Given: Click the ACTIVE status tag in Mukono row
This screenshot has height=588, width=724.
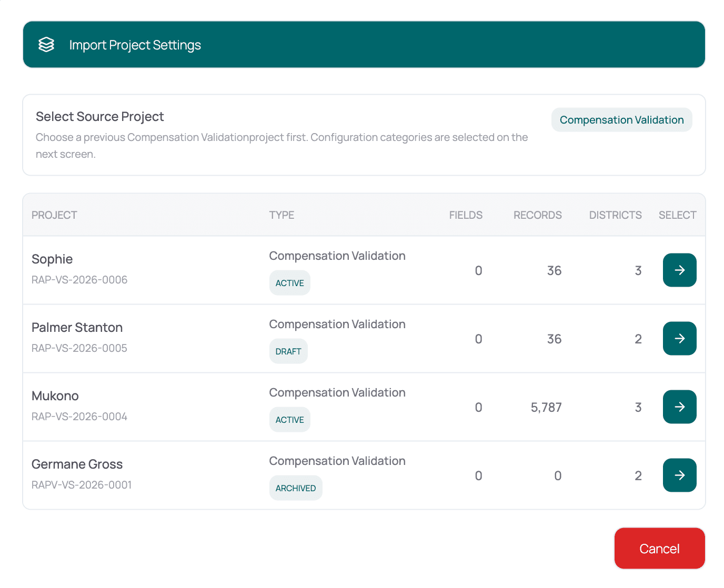Looking at the screenshot, I should (x=289, y=420).
